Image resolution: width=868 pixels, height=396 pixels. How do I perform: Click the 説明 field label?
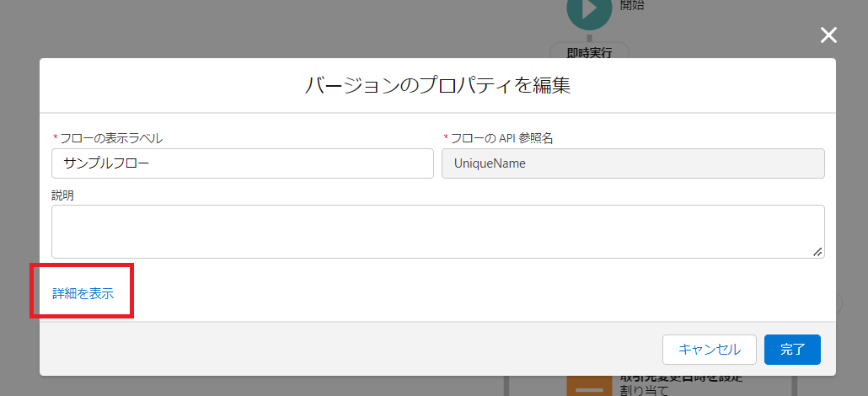63,195
